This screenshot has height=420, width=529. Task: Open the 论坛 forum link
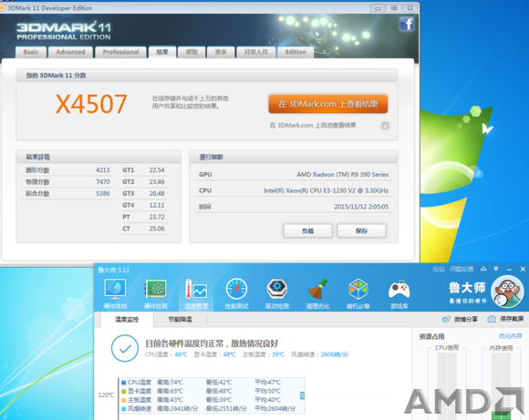[439, 269]
